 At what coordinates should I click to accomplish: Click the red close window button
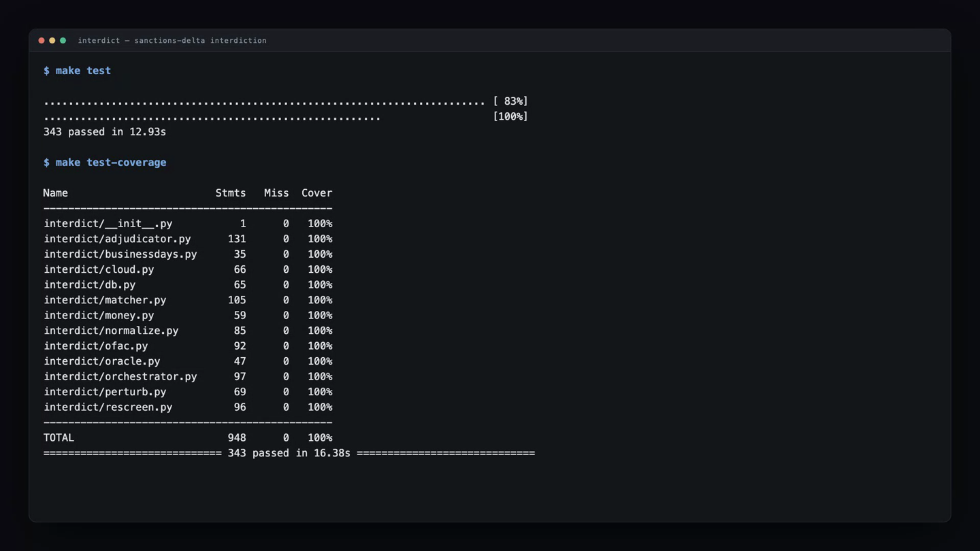click(x=42, y=41)
